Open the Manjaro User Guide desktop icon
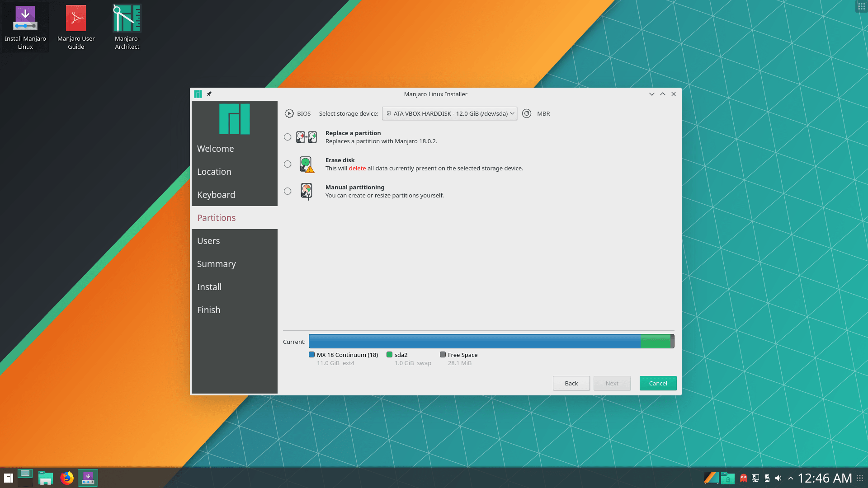 [x=76, y=27]
